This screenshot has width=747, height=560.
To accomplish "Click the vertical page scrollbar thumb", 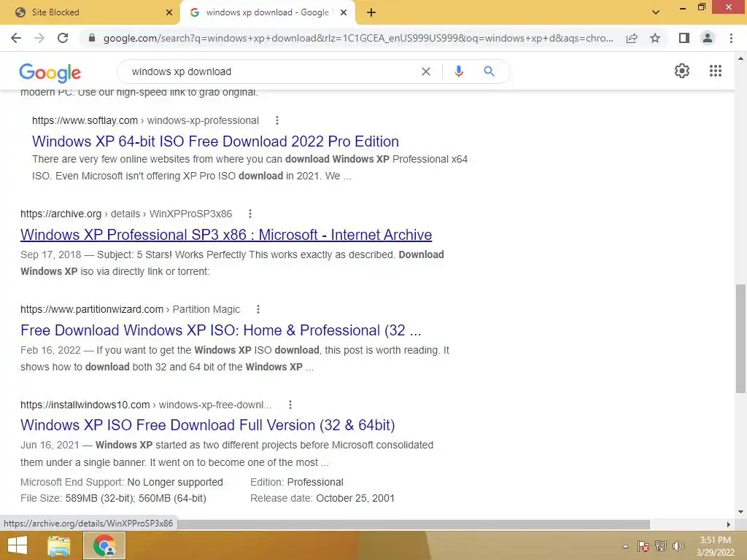I will (x=740, y=338).
